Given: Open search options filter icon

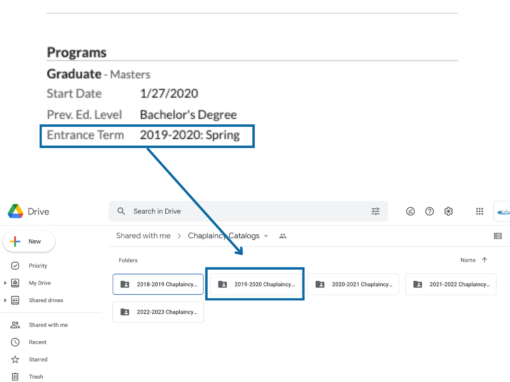Looking at the screenshot, I should click(x=375, y=211).
